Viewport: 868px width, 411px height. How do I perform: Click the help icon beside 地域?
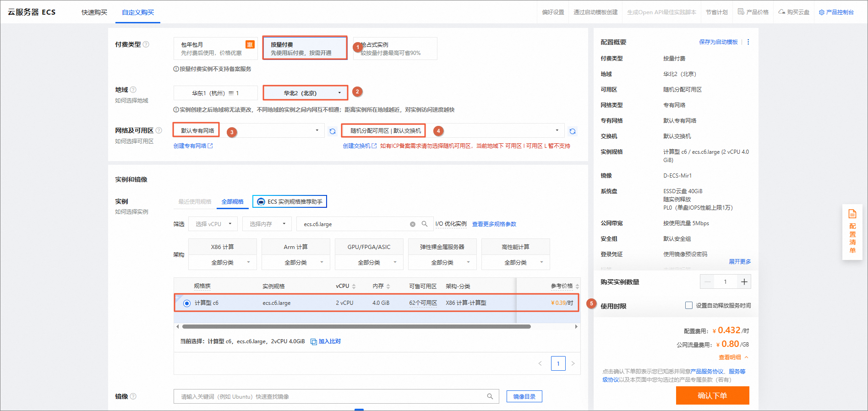coord(133,90)
